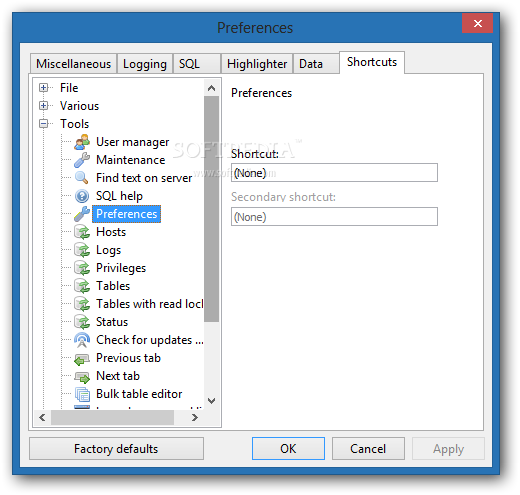
Task: Click the Apply button
Action: [448, 449]
